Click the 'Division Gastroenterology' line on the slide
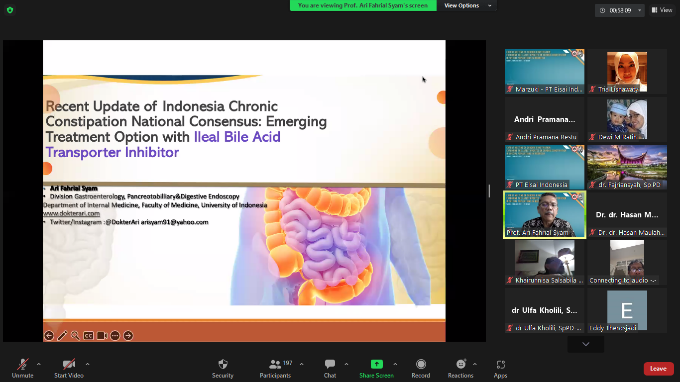The image size is (680, 382). coord(144,196)
